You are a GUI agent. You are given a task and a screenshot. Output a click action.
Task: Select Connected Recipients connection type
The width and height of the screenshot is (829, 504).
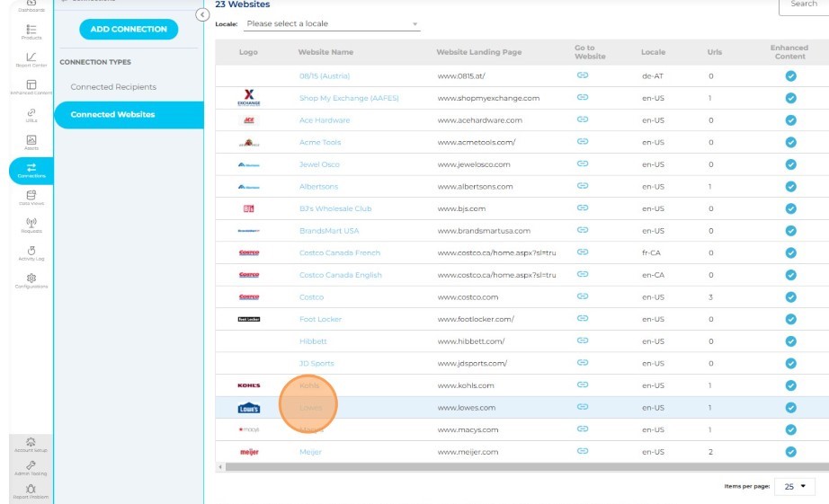pyautogui.click(x=113, y=86)
